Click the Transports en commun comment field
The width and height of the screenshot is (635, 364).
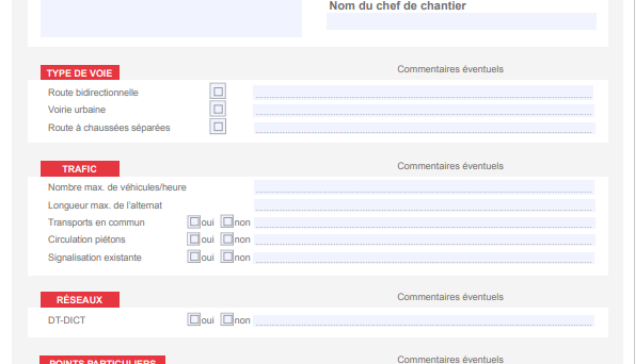pyautogui.click(x=424, y=223)
